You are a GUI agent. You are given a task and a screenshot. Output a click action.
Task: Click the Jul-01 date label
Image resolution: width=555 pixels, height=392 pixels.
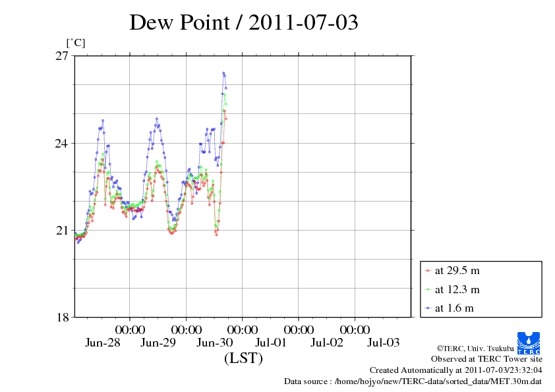(271, 343)
